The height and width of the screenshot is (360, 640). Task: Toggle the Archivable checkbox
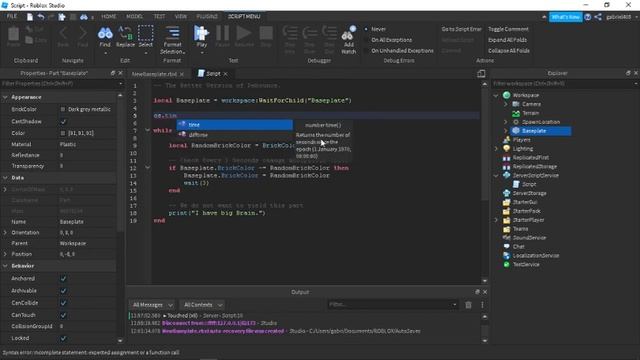[63, 291]
